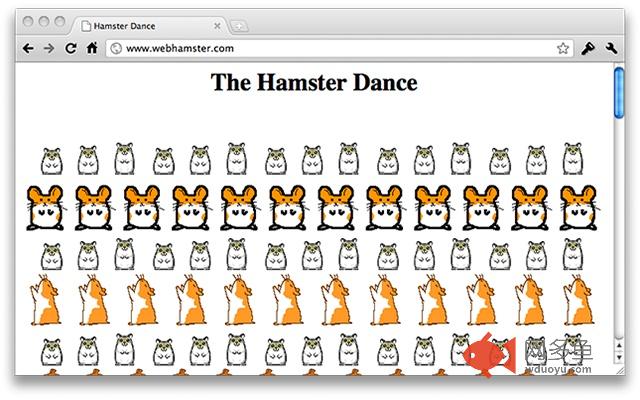Bookmark page with the star icon
The width and height of the screenshot is (640, 400).
563,48
